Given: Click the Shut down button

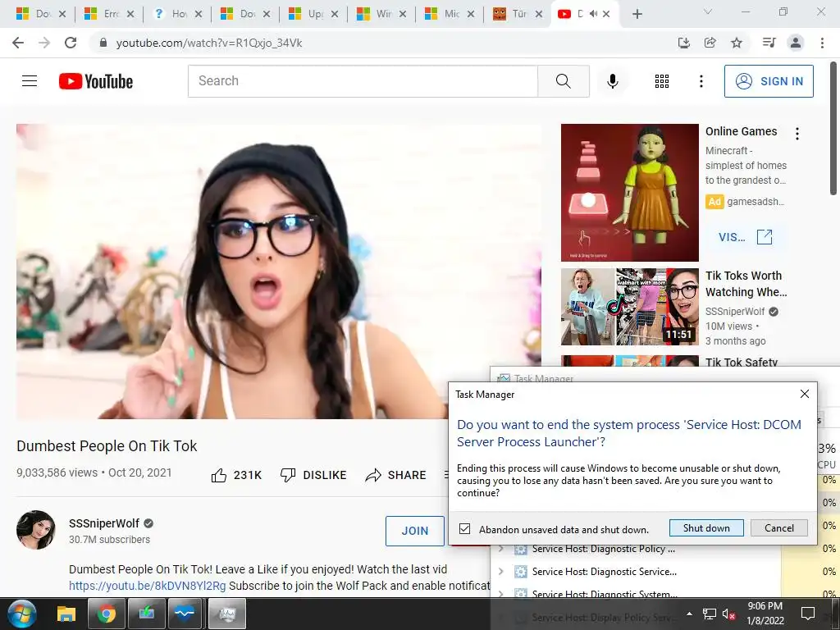Looking at the screenshot, I should (706, 528).
